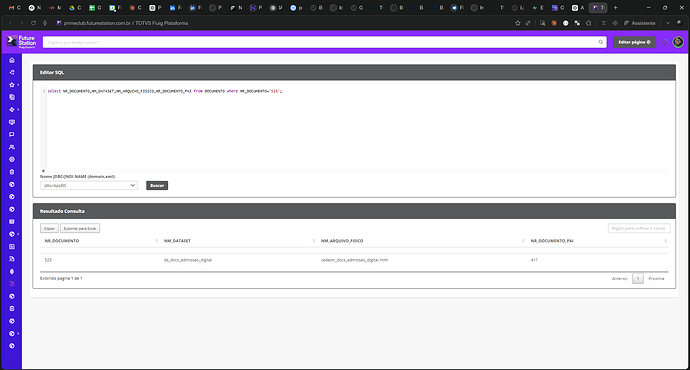690x370 pixels.
Task: Click the Resultado Consulta panel header
Action: pos(354,211)
